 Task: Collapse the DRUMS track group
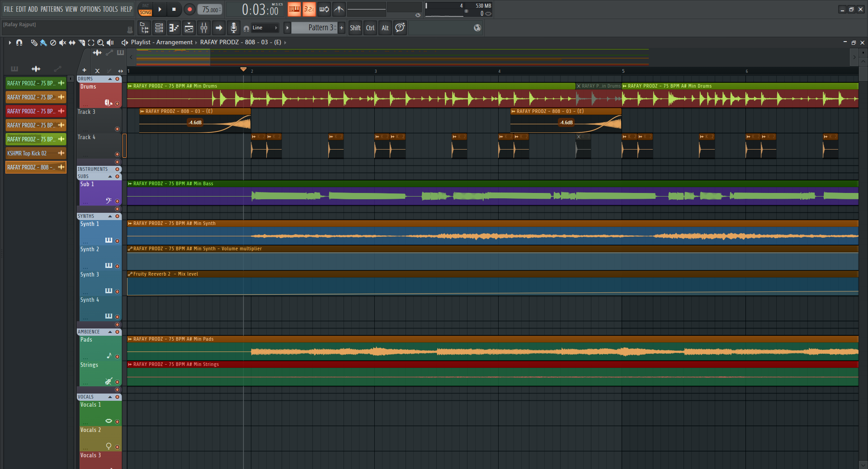pos(110,79)
